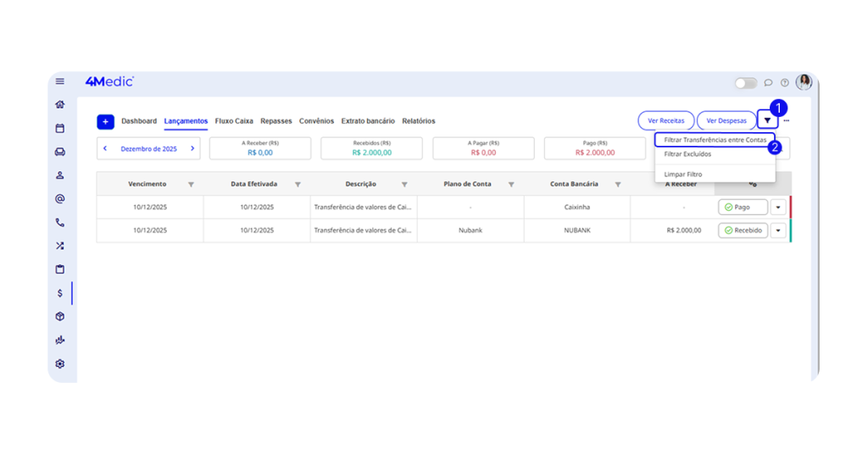Image resolution: width=868 pixels, height=455 pixels.
Task: Go to the home icon in the sidebar
Action: [x=60, y=105]
